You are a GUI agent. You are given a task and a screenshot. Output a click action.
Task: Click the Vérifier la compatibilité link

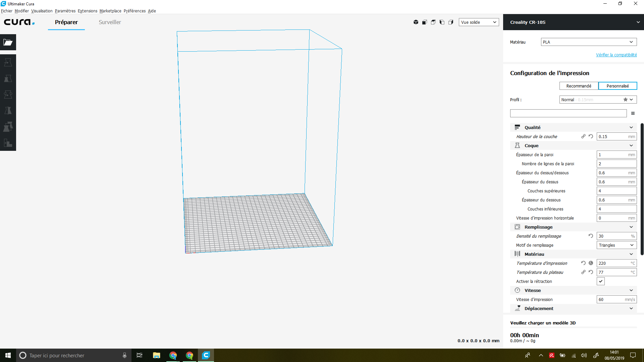(x=616, y=55)
